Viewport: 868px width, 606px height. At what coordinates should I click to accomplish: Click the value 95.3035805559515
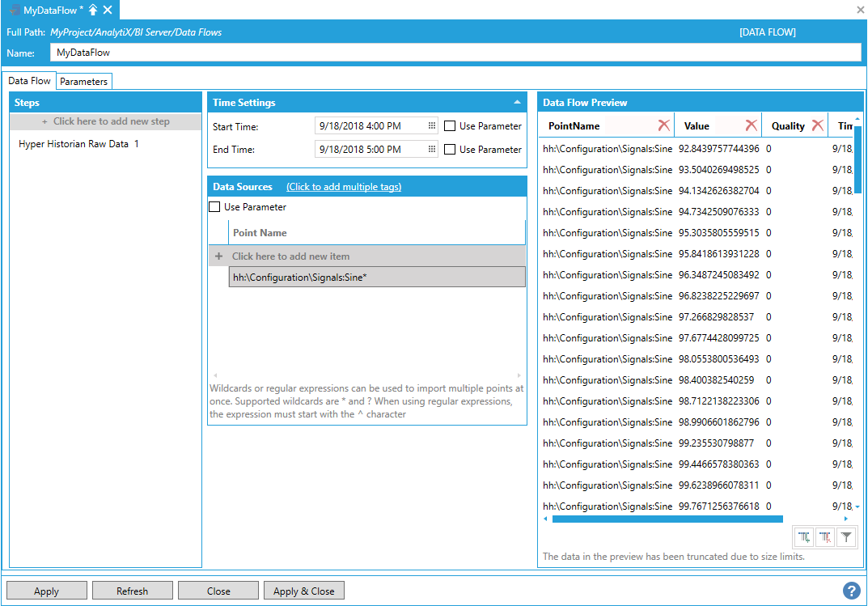pos(719,232)
